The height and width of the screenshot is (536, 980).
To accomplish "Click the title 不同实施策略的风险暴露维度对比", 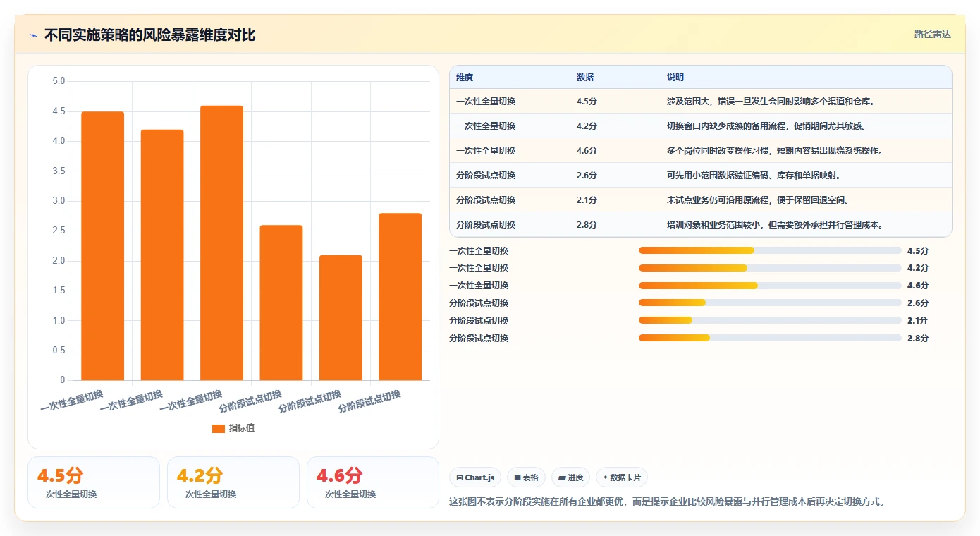I will point(149,35).
